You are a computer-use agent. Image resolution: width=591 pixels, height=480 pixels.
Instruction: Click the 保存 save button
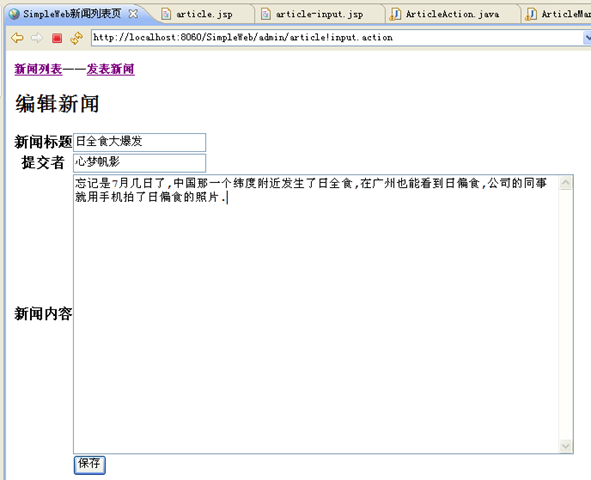coord(89,465)
